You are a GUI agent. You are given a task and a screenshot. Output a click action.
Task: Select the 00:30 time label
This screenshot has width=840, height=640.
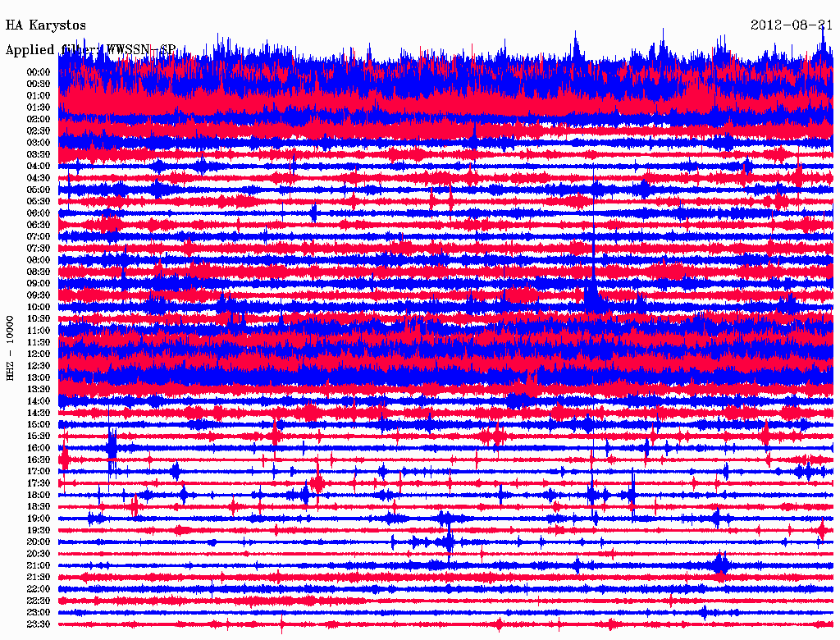pyautogui.click(x=38, y=84)
